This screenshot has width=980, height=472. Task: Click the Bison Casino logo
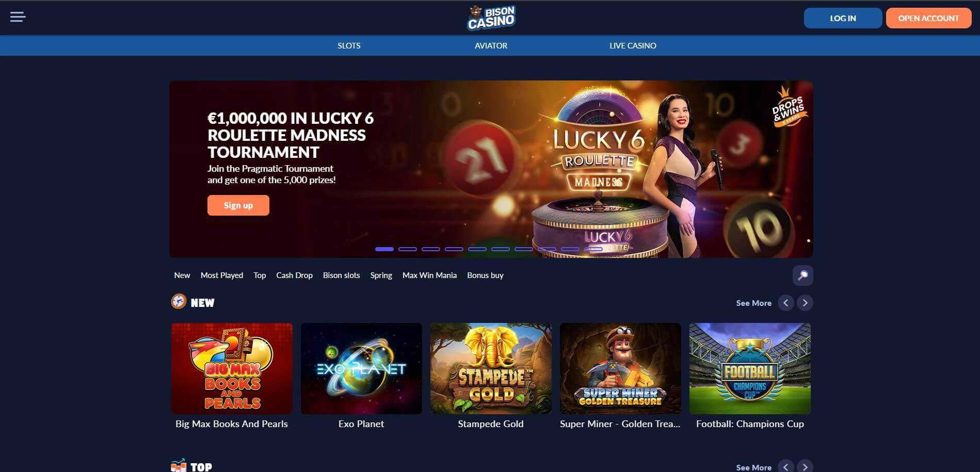491,18
